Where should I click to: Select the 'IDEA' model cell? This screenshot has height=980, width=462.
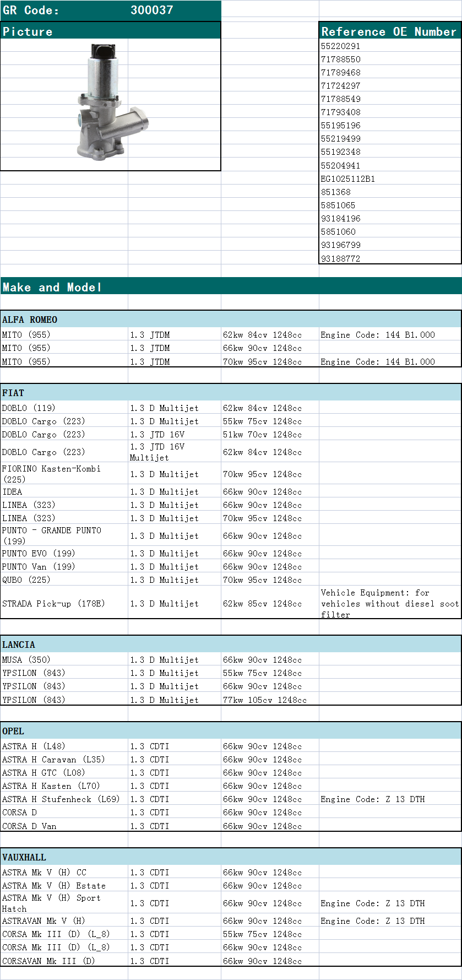(x=64, y=491)
